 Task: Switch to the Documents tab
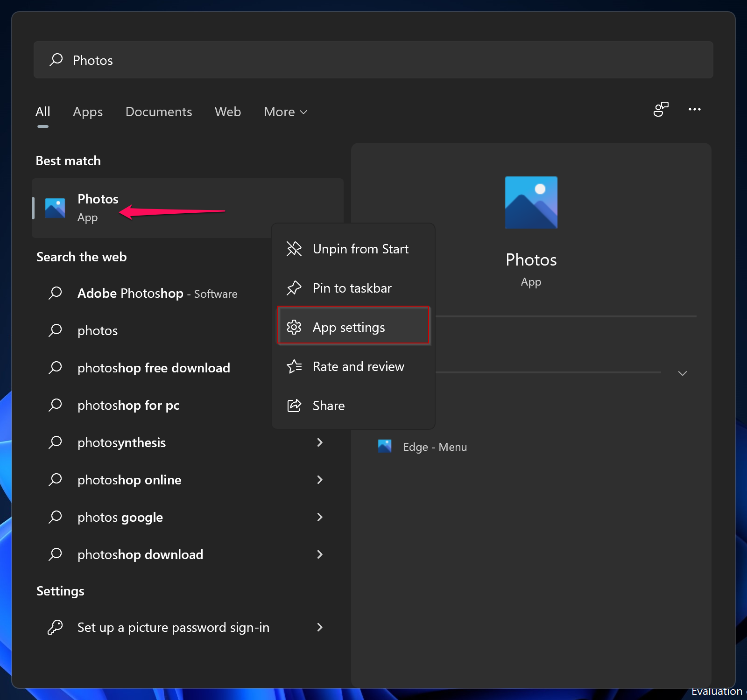point(159,112)
